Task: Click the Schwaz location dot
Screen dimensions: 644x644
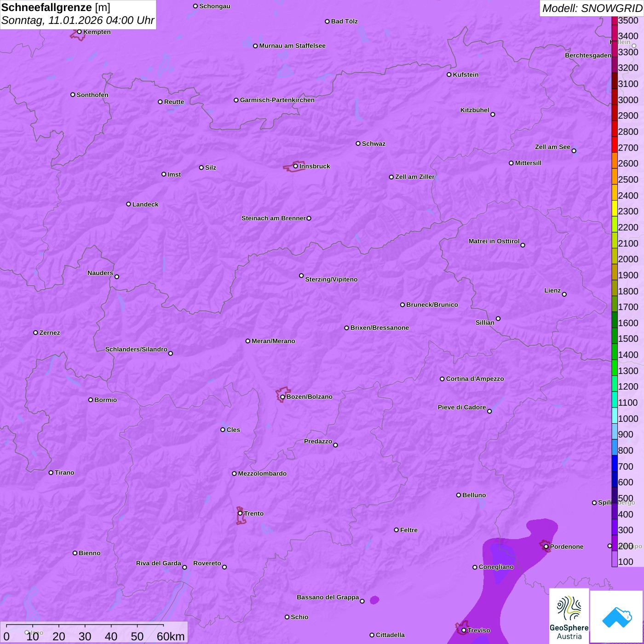Action: coord(358,144)
